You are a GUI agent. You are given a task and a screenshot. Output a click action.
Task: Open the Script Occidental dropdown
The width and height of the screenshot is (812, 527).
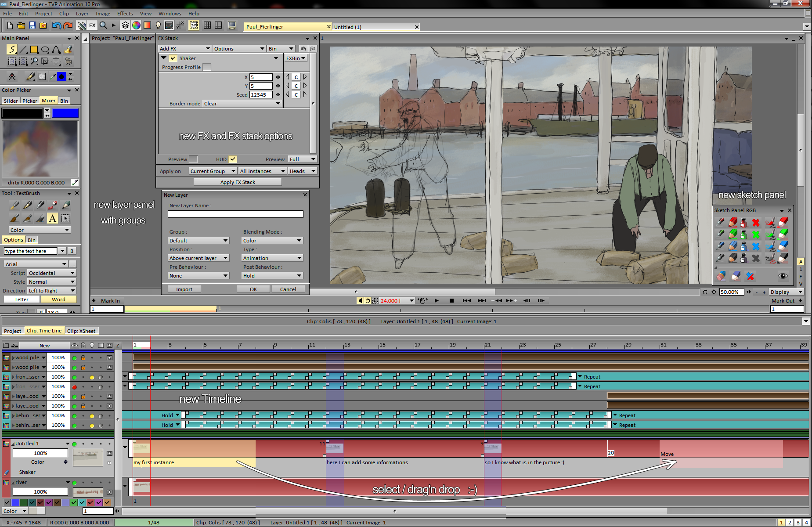tap(52, 273)
